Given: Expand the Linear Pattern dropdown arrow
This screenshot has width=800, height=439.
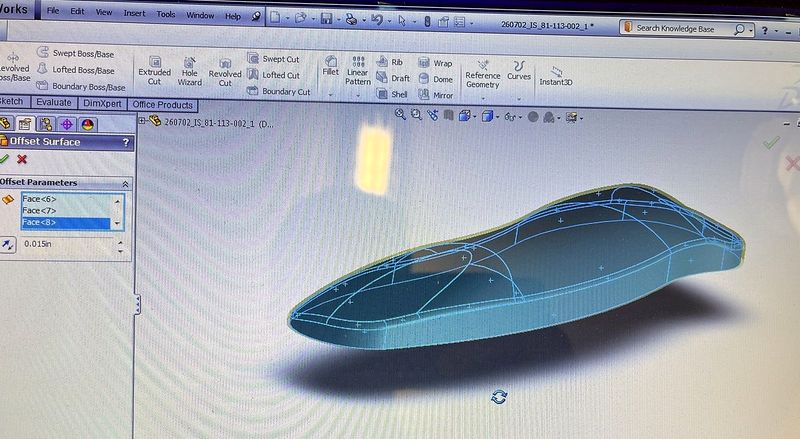Looking at the screenshot, I should point(358,95).
